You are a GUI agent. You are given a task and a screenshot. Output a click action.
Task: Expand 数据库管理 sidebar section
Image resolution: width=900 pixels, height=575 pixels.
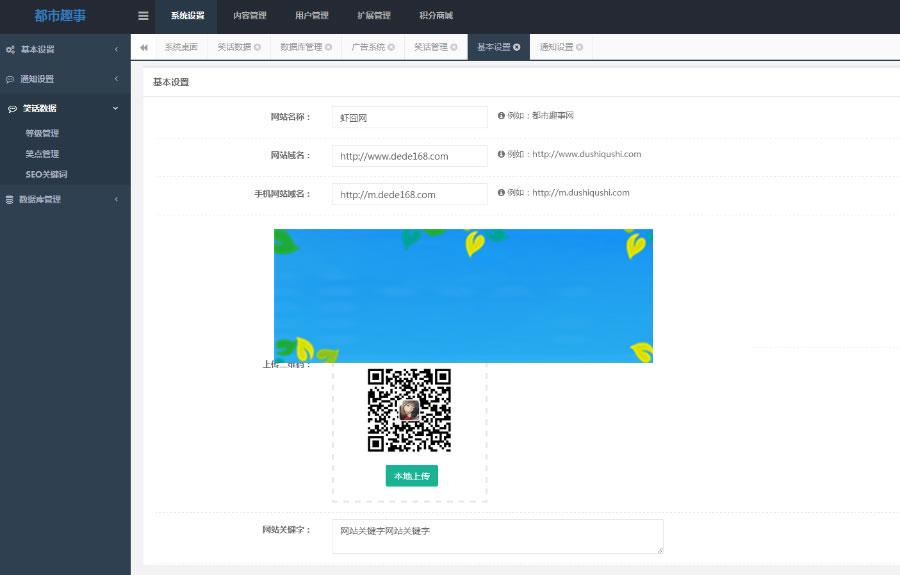(65, 199)
